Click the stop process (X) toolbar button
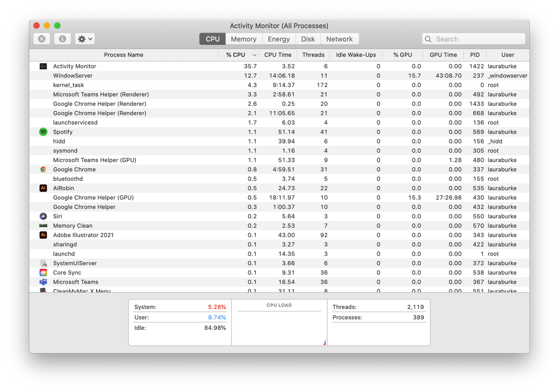 tap(42, 39)
